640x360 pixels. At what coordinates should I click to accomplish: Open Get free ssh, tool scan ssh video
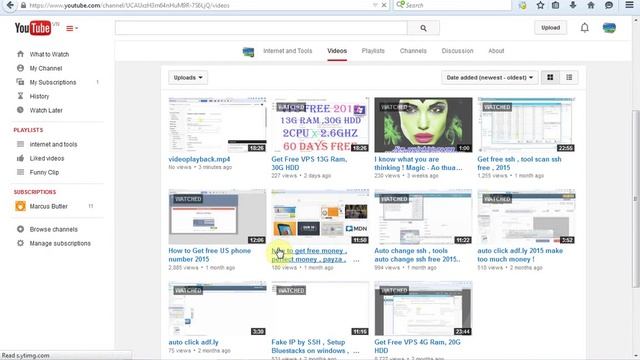(x=519, y=163)
